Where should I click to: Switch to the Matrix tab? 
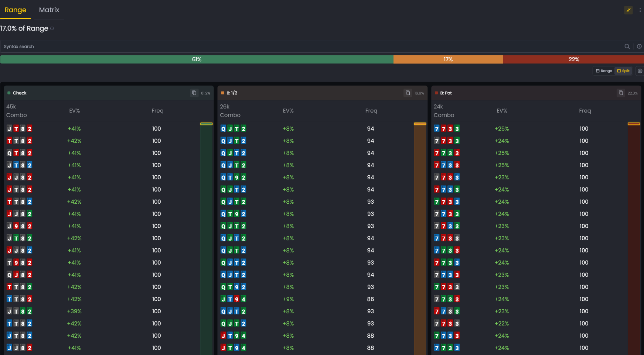pos(49,10)
